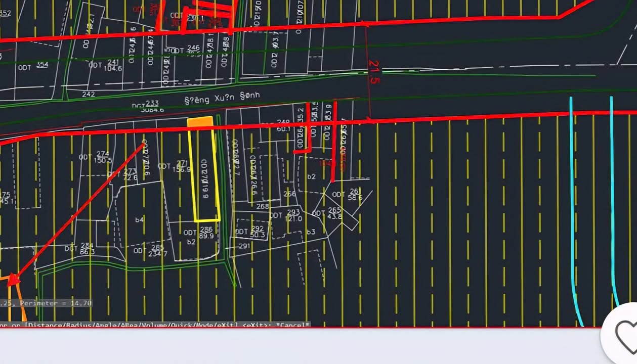
Task: Select parcel ODT 354 label
Action: (x=33, y=66)
